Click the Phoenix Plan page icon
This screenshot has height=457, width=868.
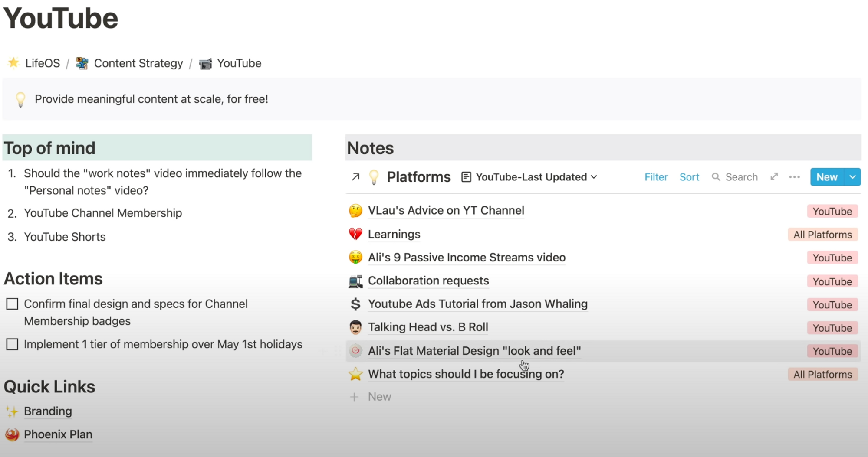(x=12, y=434)
